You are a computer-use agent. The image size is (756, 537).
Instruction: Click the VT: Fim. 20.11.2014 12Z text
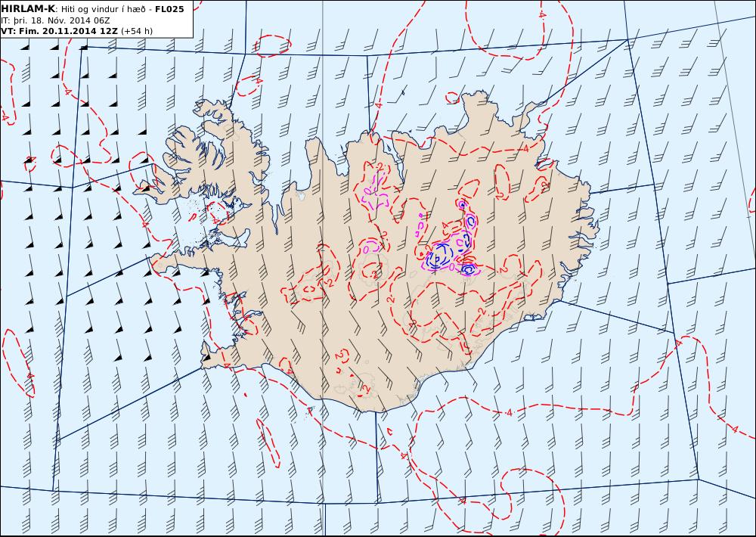click(x=59, y=31)
